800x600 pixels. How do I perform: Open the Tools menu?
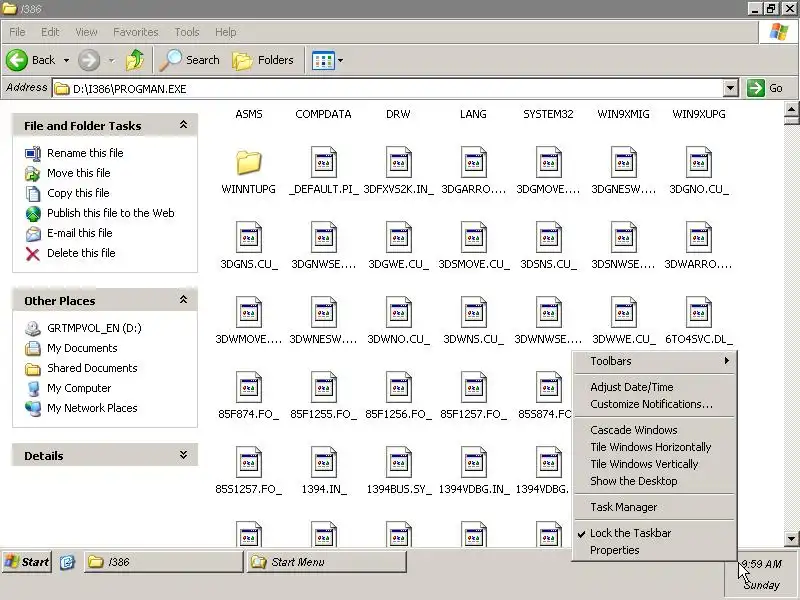coord(187,32)
